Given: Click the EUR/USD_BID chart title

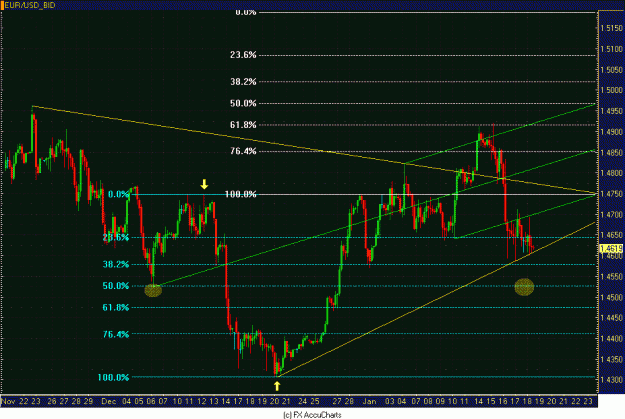Looking at the screenshot, I should pyautogui.click(x=29, y=5).
